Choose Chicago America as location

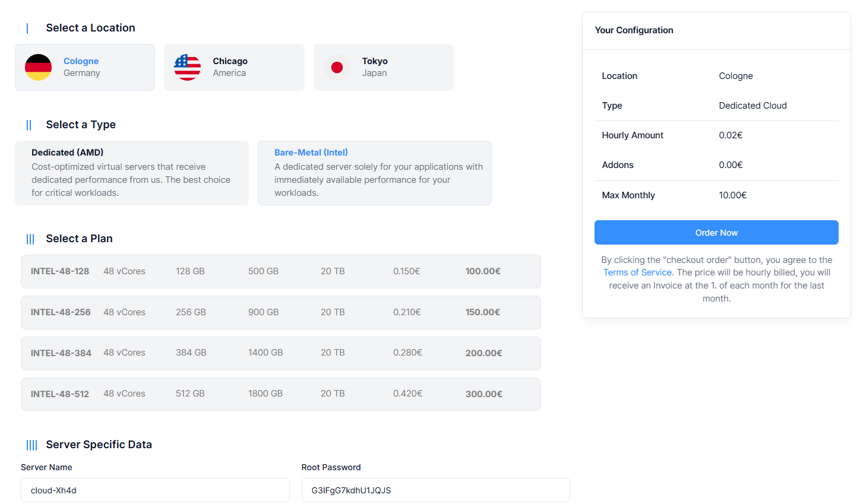[x=234, y=67]
